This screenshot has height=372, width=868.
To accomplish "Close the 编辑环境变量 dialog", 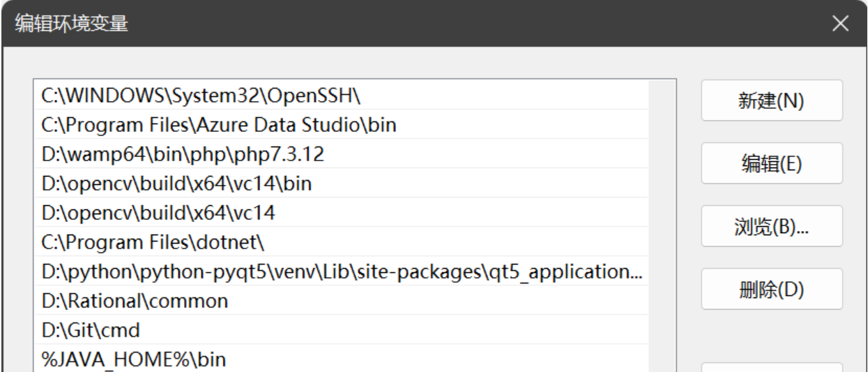I will [840, 24].
